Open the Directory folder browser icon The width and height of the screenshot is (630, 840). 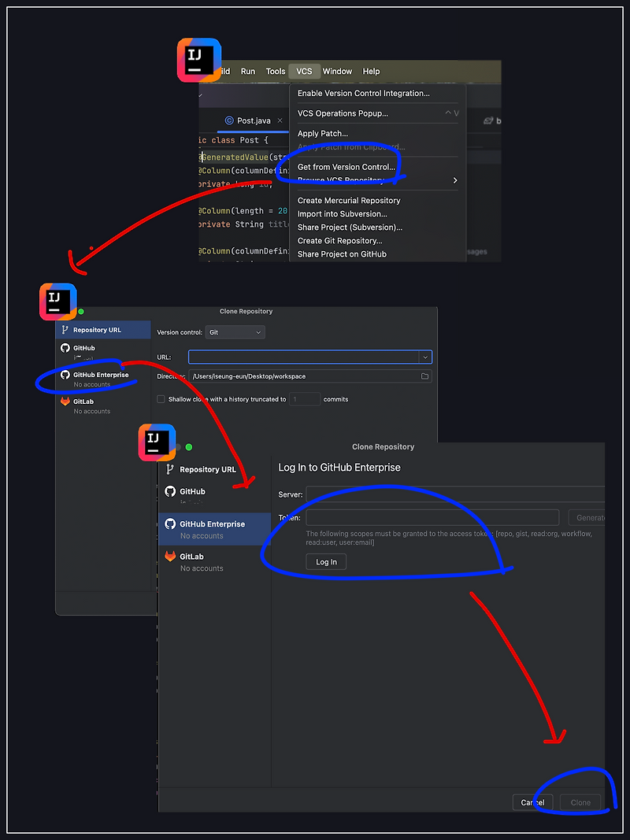(424, 376)
